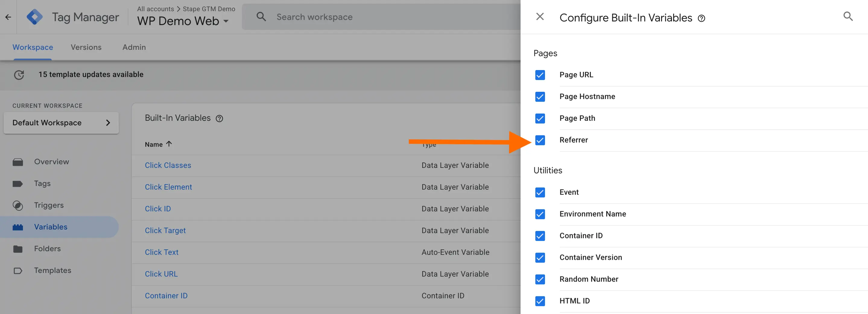Open the Click URL variable link

[x=161, y=274]
